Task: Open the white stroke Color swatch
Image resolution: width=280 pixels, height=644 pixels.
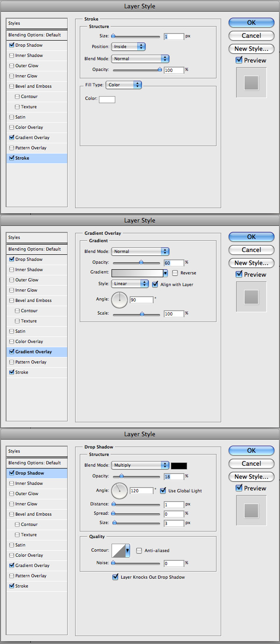Action: click(x=107, y=99)
